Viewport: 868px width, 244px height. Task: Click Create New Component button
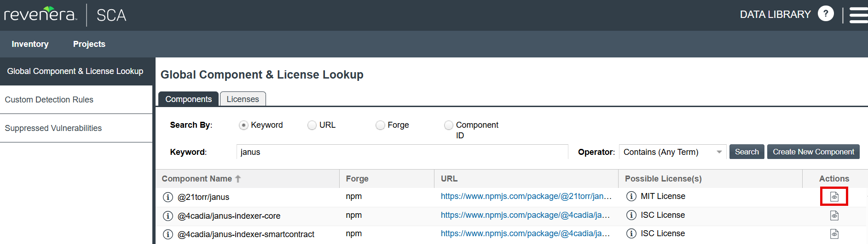(813, 152)
